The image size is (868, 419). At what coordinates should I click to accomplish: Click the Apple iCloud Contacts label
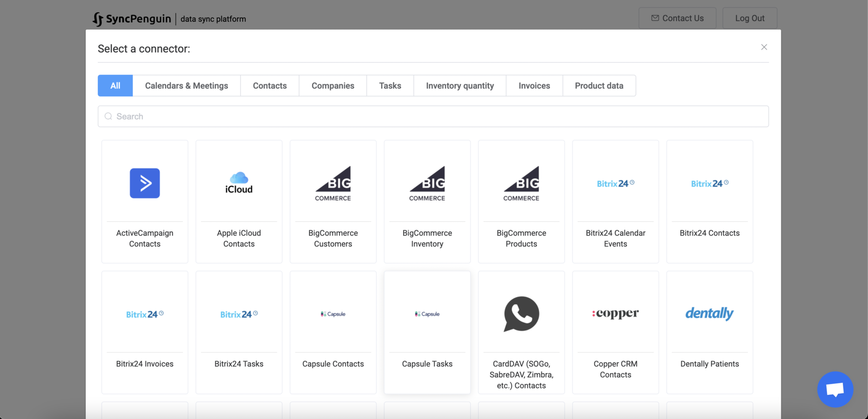(x=239, y=239)
